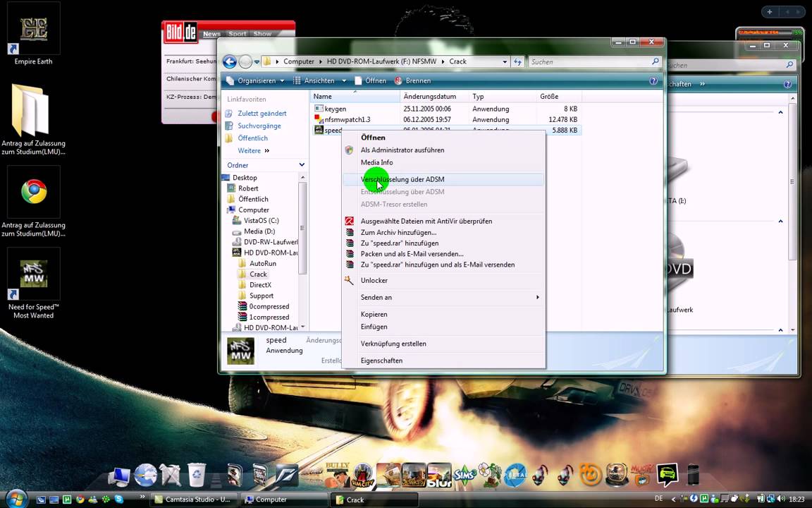This screenshot has width=812, height=508.
Task: Choose Öffnen in the context menu
Action: point(443,138)
